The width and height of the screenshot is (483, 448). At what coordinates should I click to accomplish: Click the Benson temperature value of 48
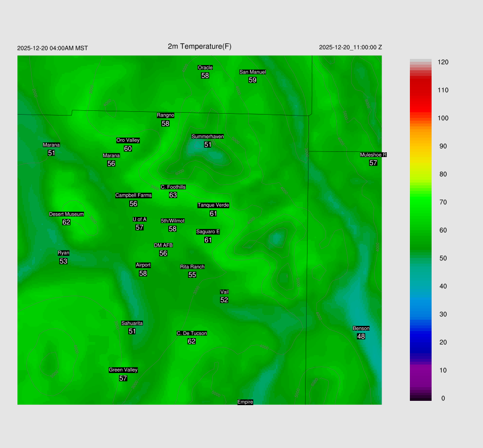tap(361, 337)
